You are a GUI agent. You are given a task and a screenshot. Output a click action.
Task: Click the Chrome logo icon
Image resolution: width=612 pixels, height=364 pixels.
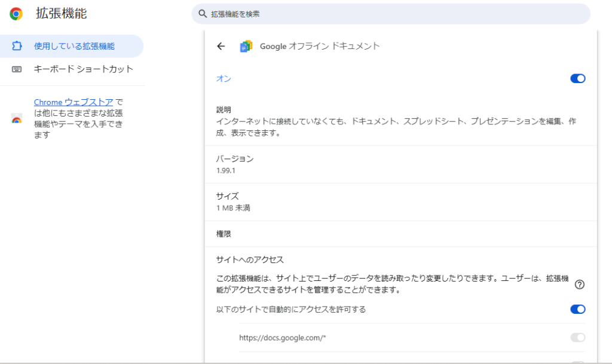point(16,14)
